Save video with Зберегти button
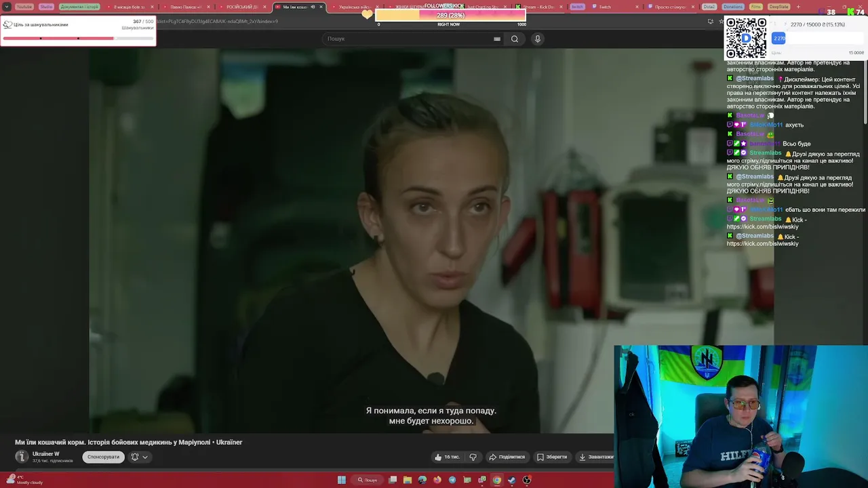 (x=552, y=457)
